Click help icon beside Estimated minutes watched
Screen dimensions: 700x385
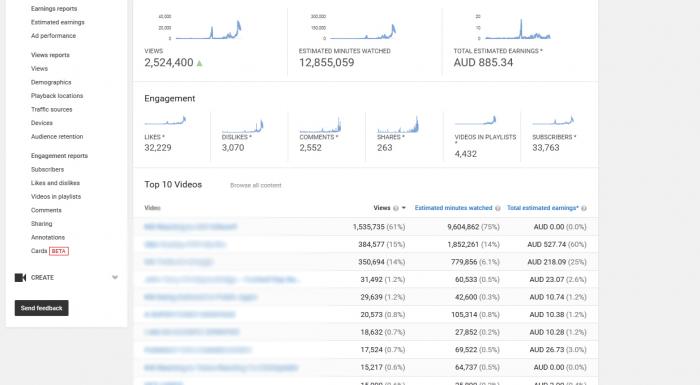(498, 208)
